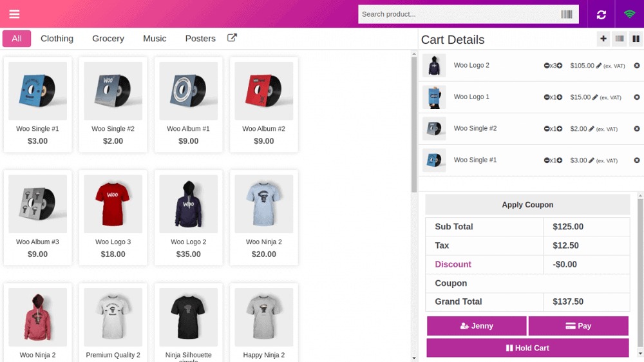Screen dimensions: 644x362
Task: Click barcode icon in search box
Action: 567,14
